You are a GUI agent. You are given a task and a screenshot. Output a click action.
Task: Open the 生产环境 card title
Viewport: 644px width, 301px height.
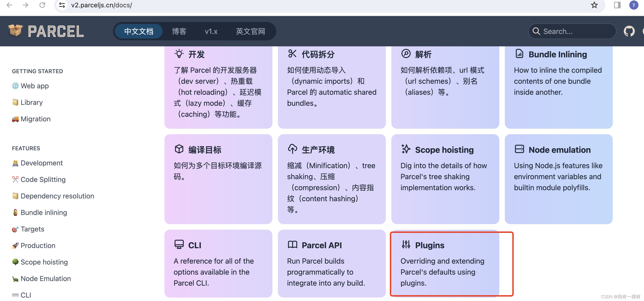coord(318,150)
